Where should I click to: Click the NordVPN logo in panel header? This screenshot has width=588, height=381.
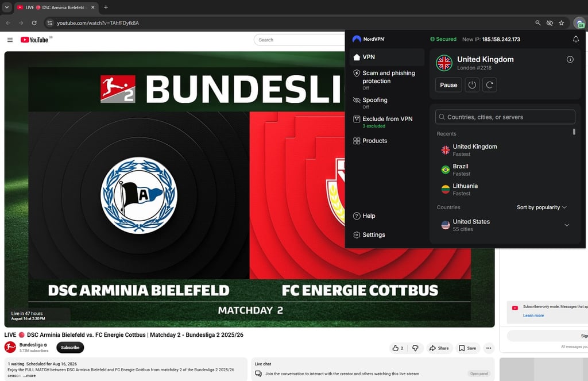pos(368,39)
